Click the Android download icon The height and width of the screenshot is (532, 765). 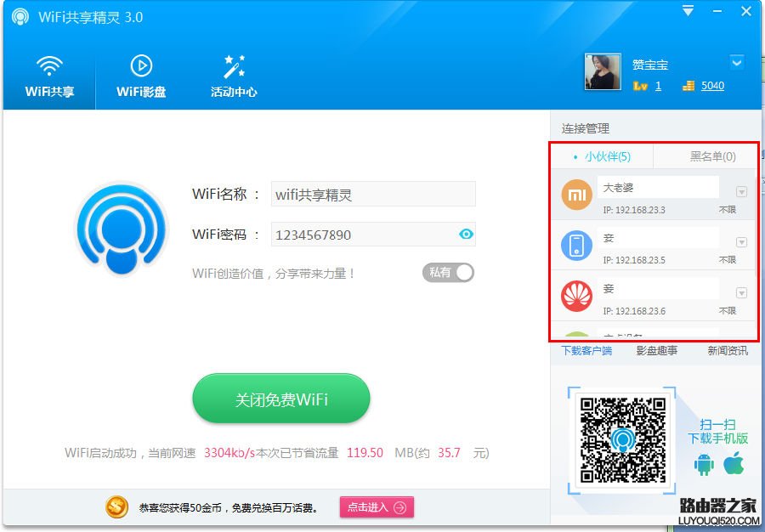coord(704,465)
